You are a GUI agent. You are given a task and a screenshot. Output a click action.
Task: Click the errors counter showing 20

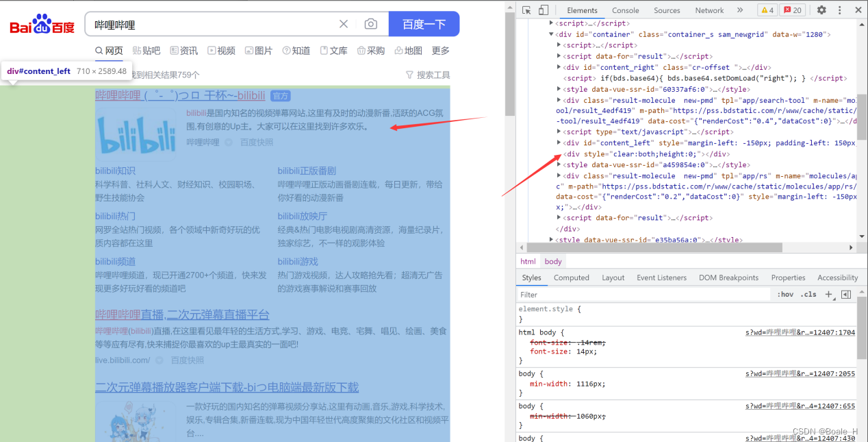click(793, 10)
